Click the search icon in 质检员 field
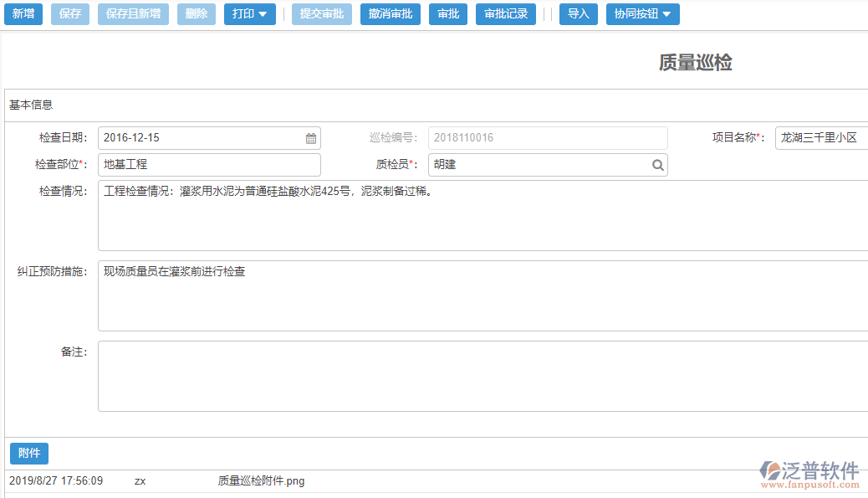 point(657,165)
